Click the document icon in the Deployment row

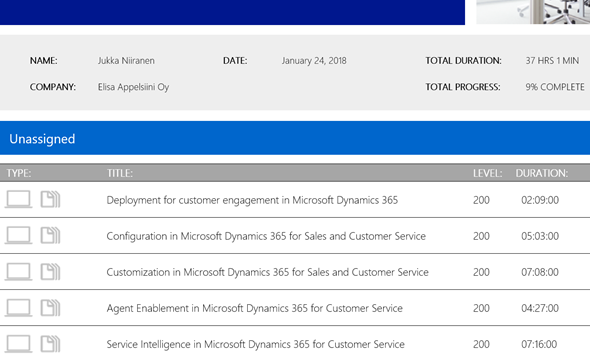tap(50, 199)
